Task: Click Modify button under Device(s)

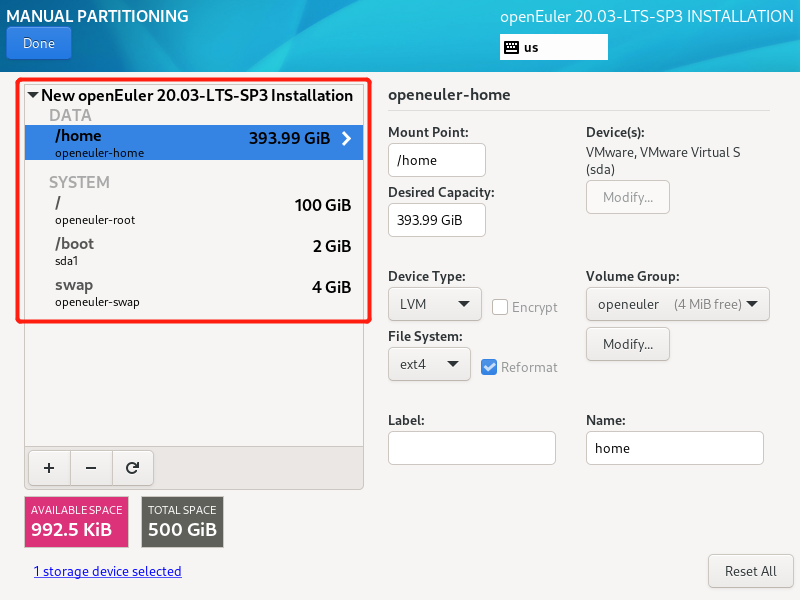Action: pyautogui.click(x=628, y=197)
